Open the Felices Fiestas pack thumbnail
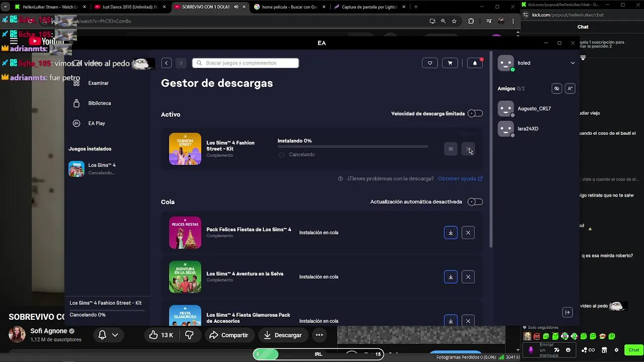This screenshot has width=644, height=362. pos(185,232)
